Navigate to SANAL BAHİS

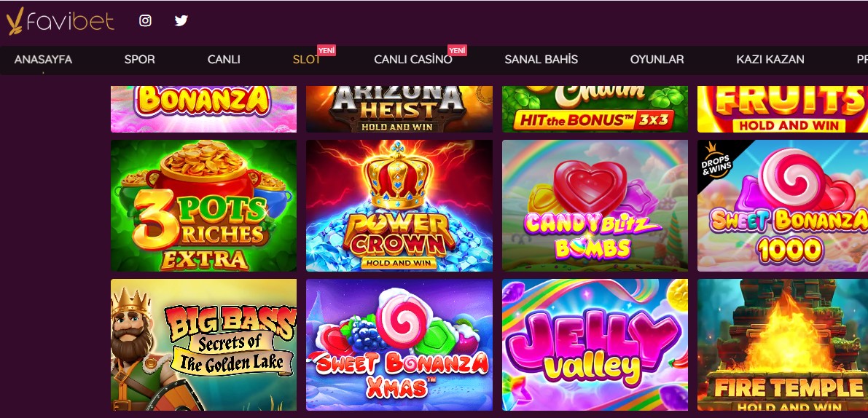click(x=541, y=60)
